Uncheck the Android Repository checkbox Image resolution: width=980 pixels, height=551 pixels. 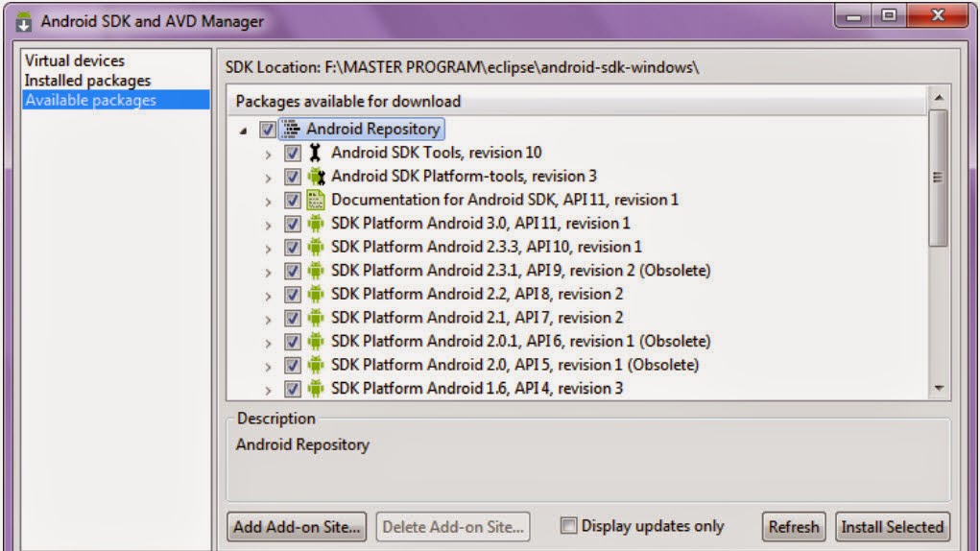(x=268, y=130)
